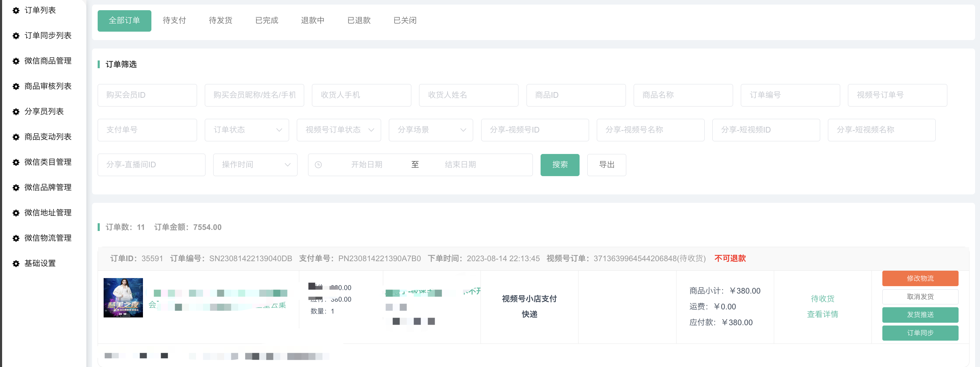Expand the 订单状态 dropdown
The height and width of the screenshot is (367, 980).
(x=247, y=130)
